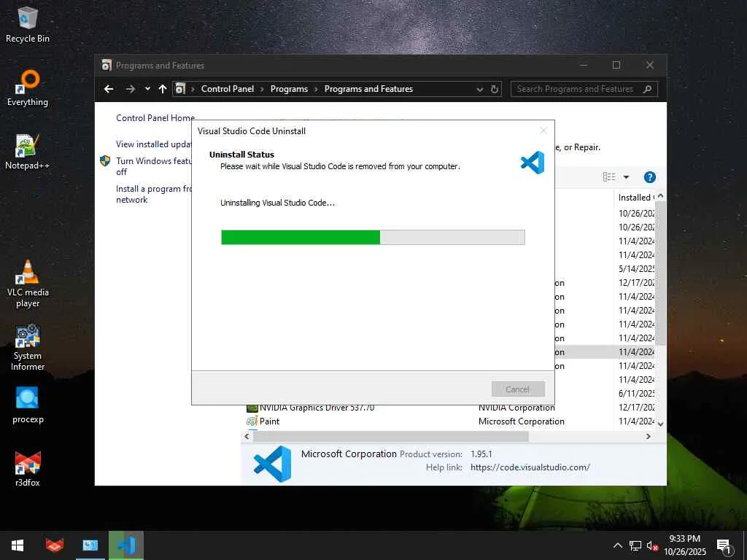This screenshot has width=747, height=560.
Task: Click the muted volume tray icon
Action: point(652,545)
